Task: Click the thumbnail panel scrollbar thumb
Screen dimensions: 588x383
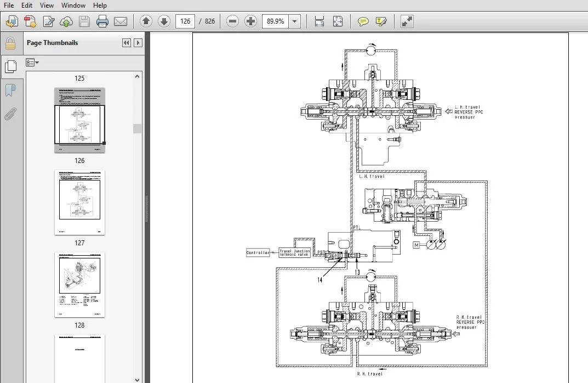Action: [x=137, y=128]
